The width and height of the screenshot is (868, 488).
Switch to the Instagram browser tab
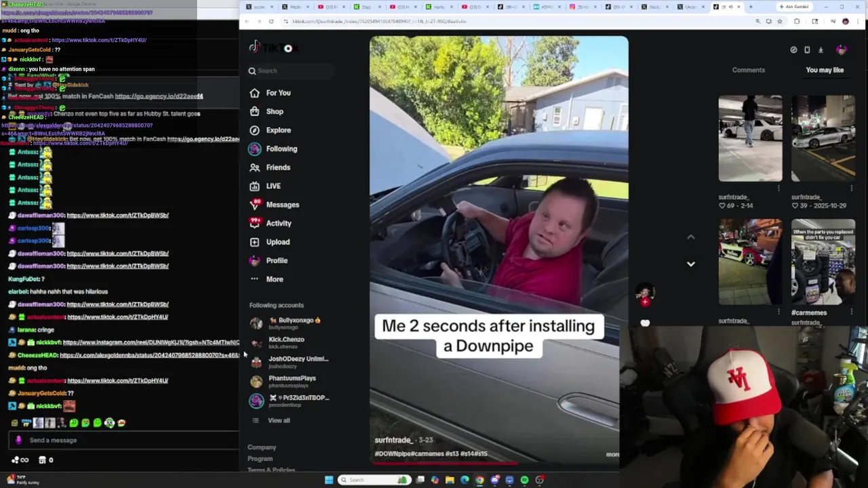coord(581,7)
